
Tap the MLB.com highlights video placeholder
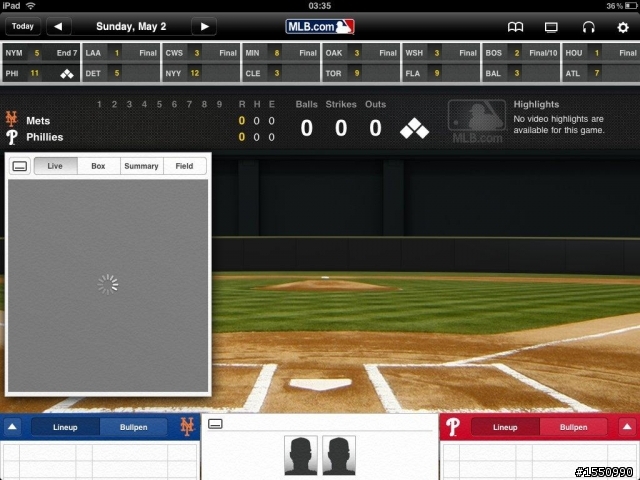click(x=477, y=121)
